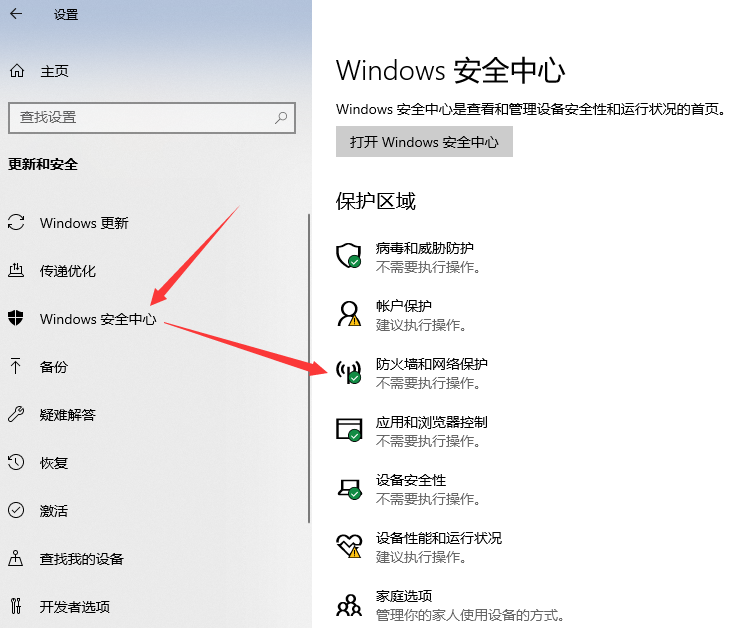Focus the 查找设置 search field

tap(152, 117)
